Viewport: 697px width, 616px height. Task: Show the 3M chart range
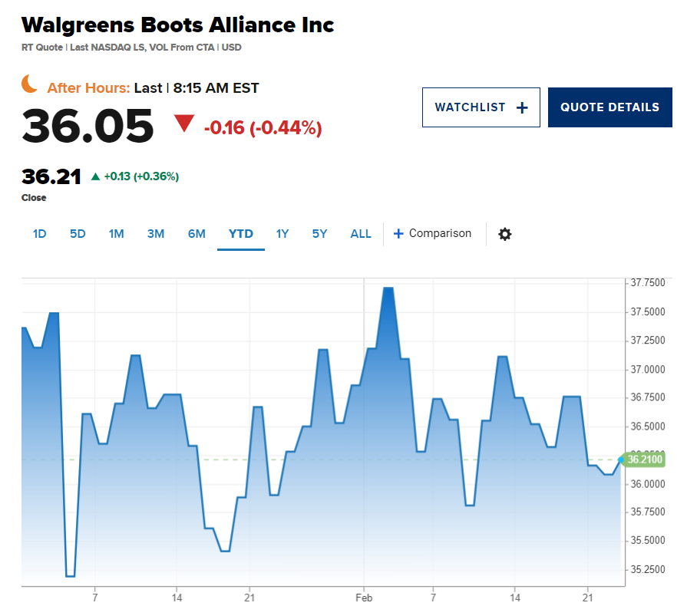click(x=156, y=234)
